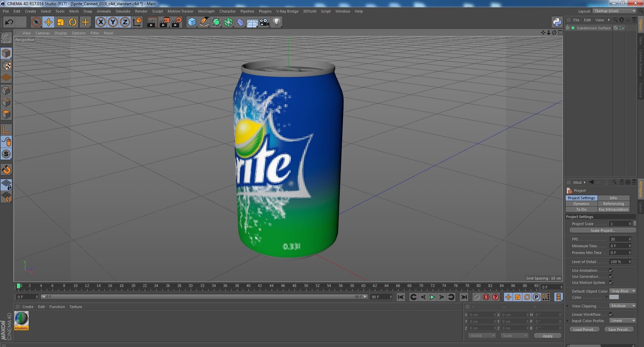Viewport: 644px width, 347px height.
Task: Toggle X axis lock
Action: (x=101, y=22)
